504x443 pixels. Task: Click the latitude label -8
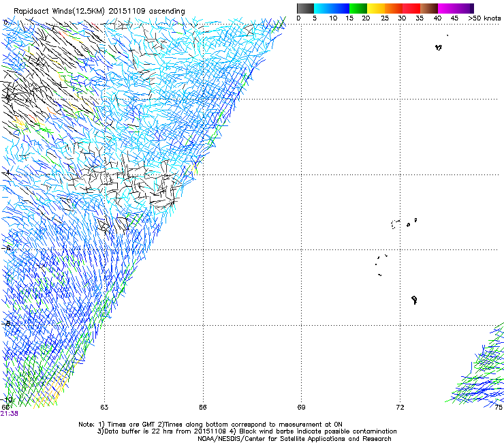(5, 323)
